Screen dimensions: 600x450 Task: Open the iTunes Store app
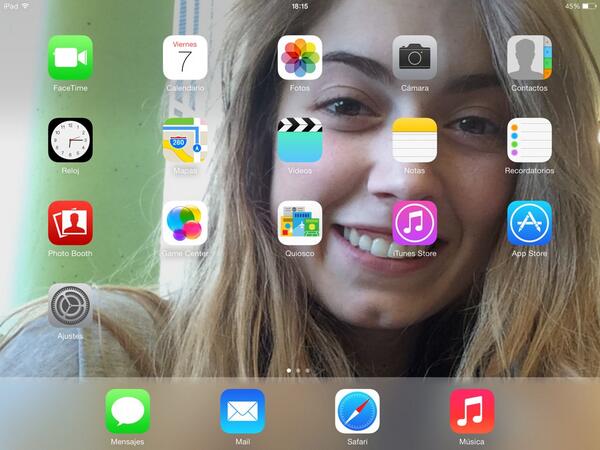(415, 223)
